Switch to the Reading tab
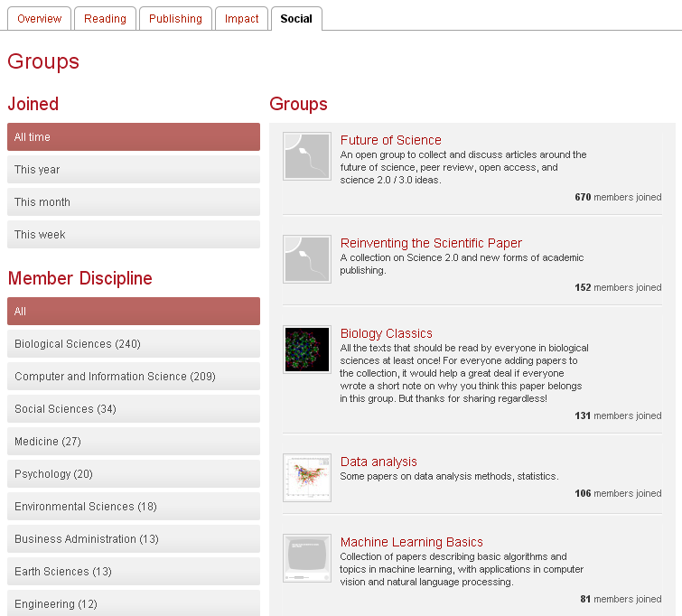Image resolution: width=682 pixels, height=616 pixels. point(106,19)
